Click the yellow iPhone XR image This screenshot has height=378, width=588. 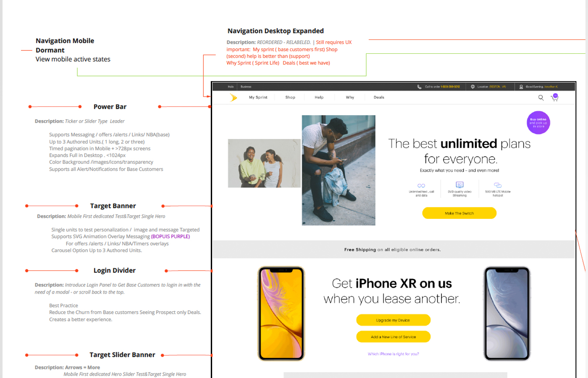point(281,314)
